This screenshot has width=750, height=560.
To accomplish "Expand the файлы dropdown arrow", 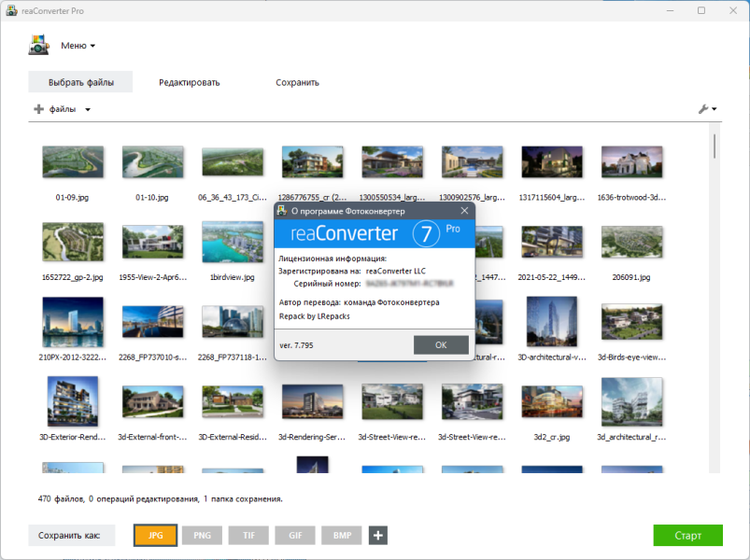I will click(x=88, y=109).
